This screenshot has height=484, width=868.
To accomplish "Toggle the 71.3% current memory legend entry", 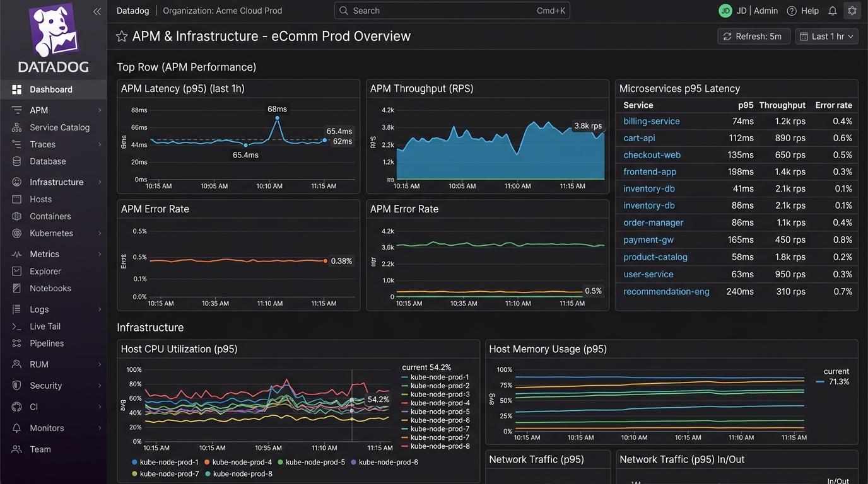I will pos(833,382).
